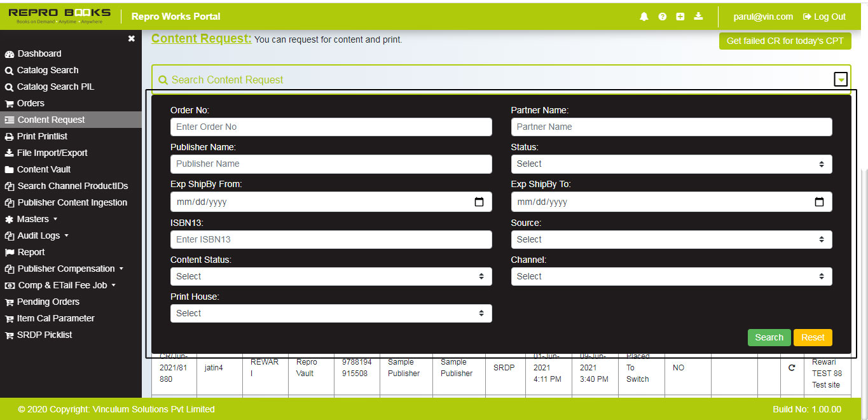Image resolution: width=868 pixels, height=420 pixels.
Task: Open the Print House dropdown
Action: pyautogui.click(x=330, y=313)
